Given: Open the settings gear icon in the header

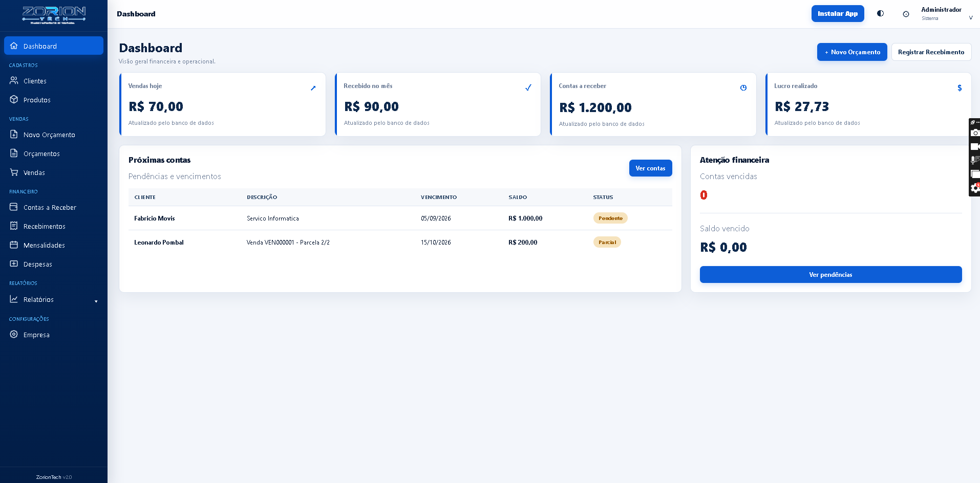Looking at the screenshot, I should click(906, 14).
